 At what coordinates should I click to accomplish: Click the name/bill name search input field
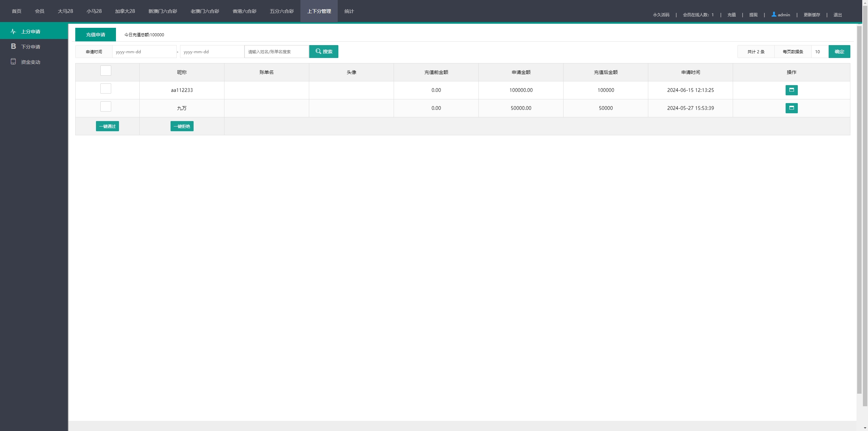[x=276, y=52]
